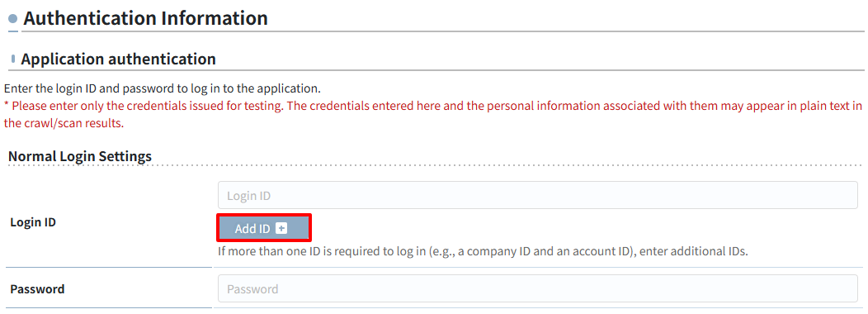Screen dimensions: 868x314
Task: Click the gray line beneath Authentication Information
Action: pos(436,31)
